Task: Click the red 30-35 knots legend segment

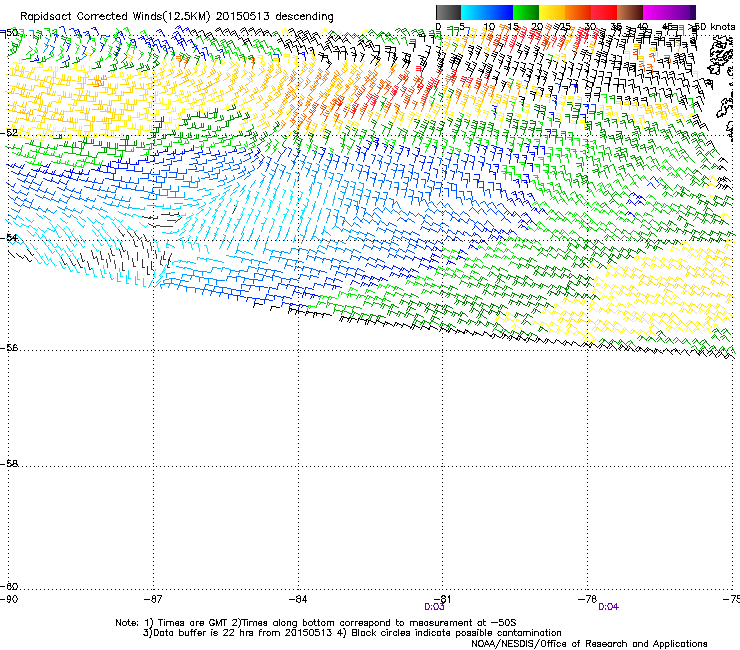Action: [x=604, y=12]
